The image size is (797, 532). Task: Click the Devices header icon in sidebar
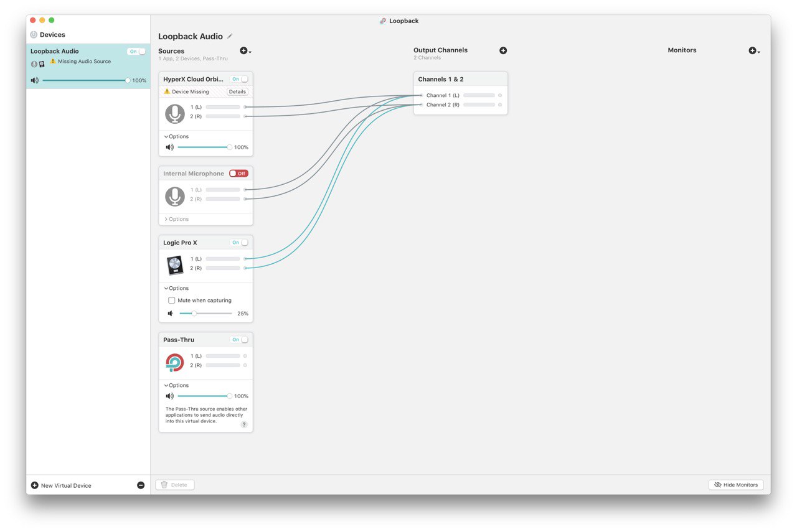tap(34, 35)
